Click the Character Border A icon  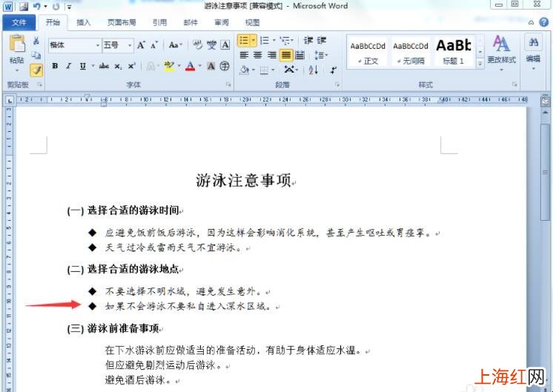(225, 44)
